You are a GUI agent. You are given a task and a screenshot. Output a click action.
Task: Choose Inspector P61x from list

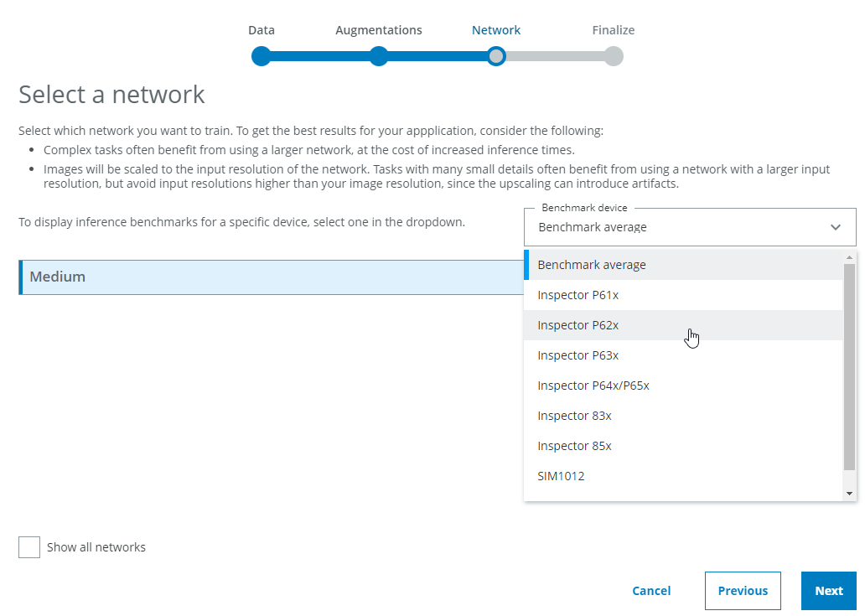point(578,295)
